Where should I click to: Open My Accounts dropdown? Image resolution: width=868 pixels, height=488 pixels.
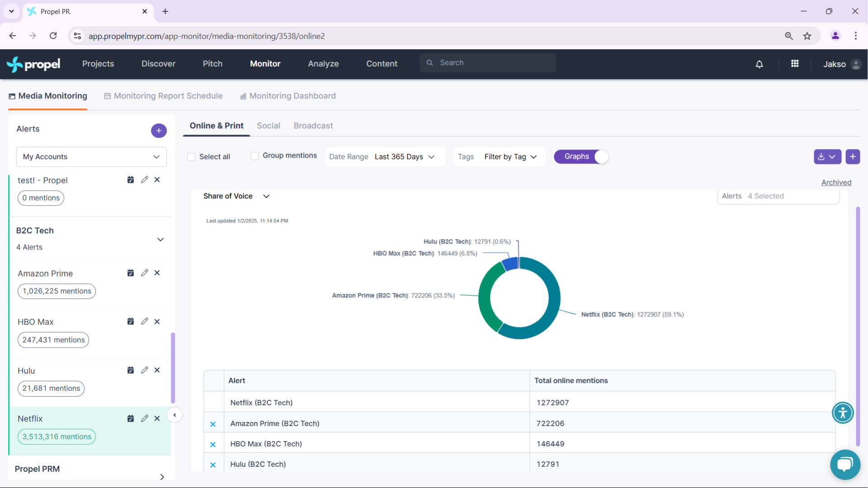click(x=91, y=157)
